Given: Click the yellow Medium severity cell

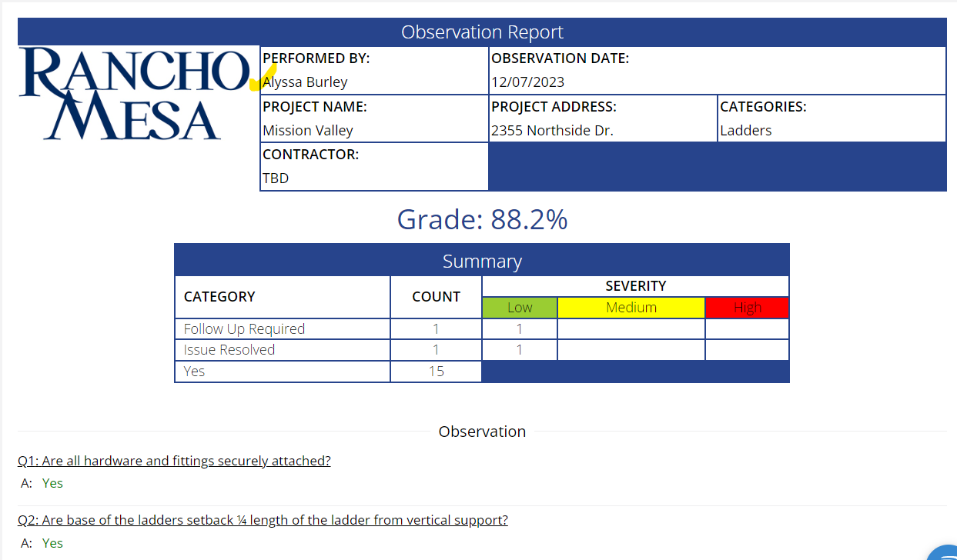Looking at the screenshot, I should pos(631,308).
